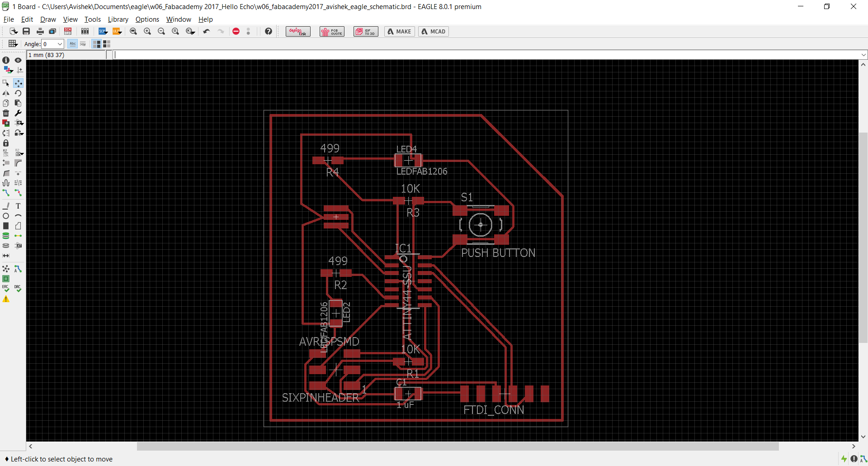
Task: Open the CAM processor icon
Action: tap(52, 31)
